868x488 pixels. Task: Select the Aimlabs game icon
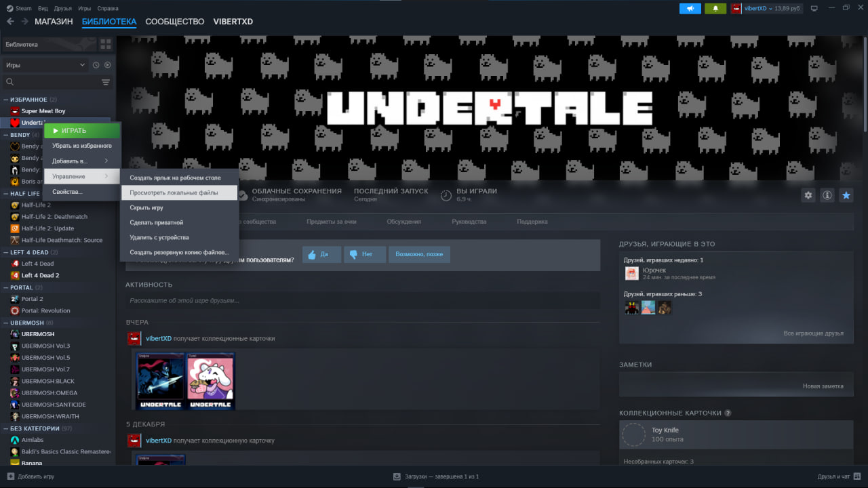[x=15, y=440]
